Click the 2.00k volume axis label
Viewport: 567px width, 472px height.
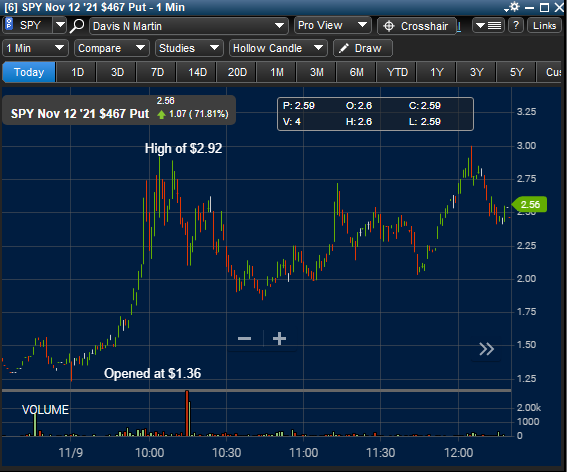click(x=528, y=408)
